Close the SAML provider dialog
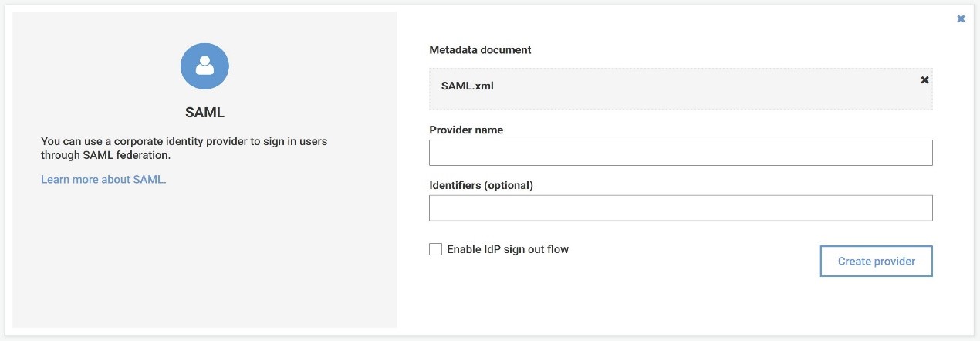The height and width of the screenshot is (341, 980). click(961, 19)
